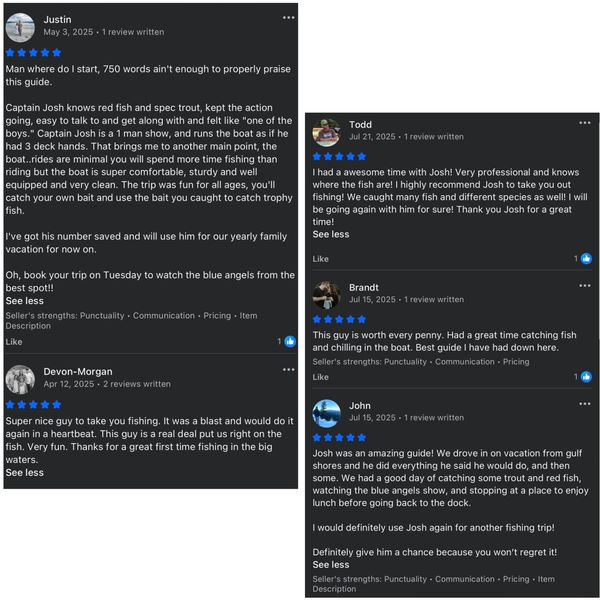Image resolution: width=600 pixels, height=600 pixels.
Task: Open Devon-Morgan's profile name link
Action: tap(79, 371)
